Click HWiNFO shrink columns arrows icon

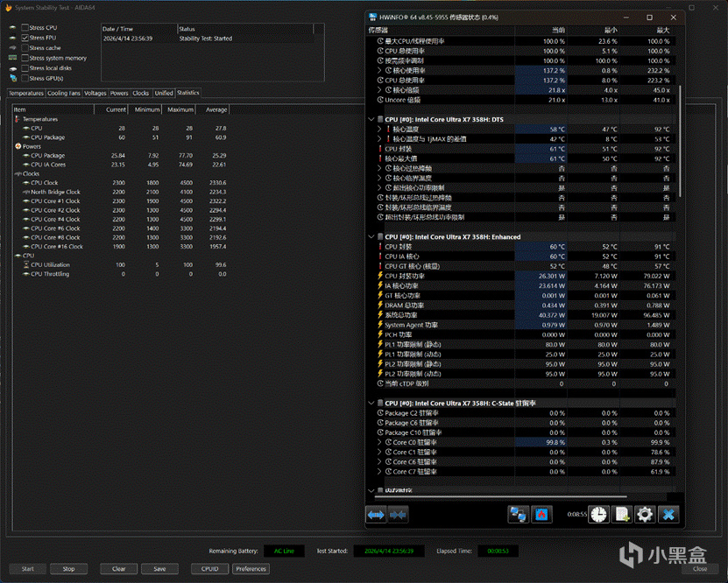tap(398, 515)
